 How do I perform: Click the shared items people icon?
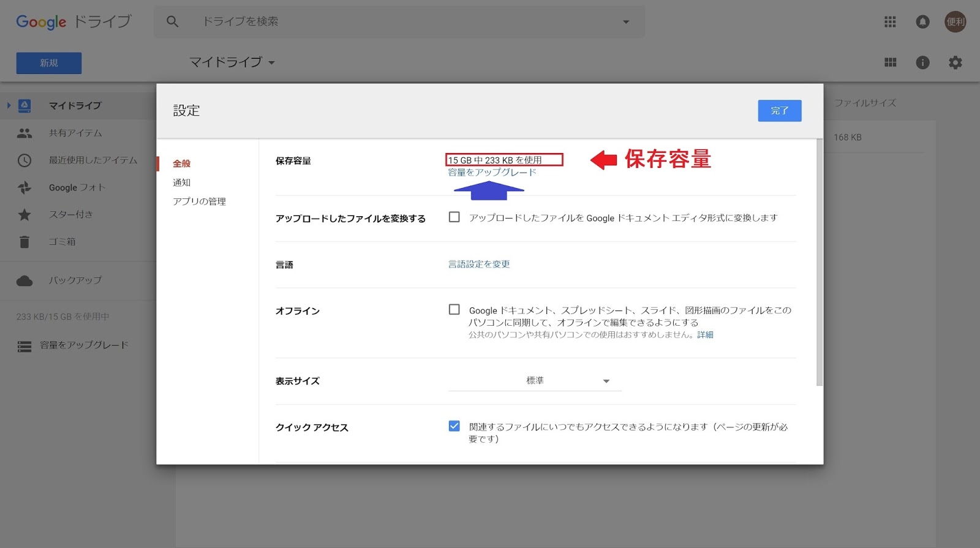click(24, 133)
